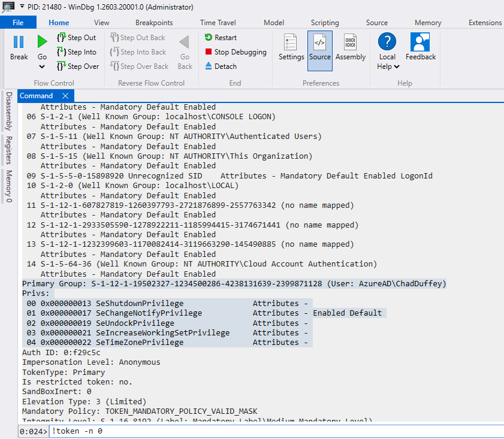The width and height of the screenshot is (504, 439).
Task: Click the S-1-2-0 localhost\LOCAL line
Action: tap(132, 186)
